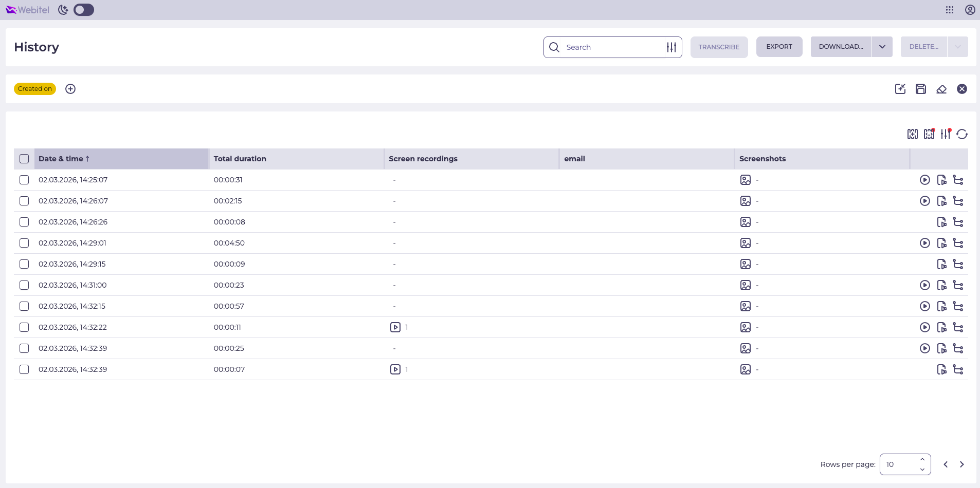980x488 pixels.
Task: Open call flow icon for 14:26:26 row
Action: pos(958,222)
